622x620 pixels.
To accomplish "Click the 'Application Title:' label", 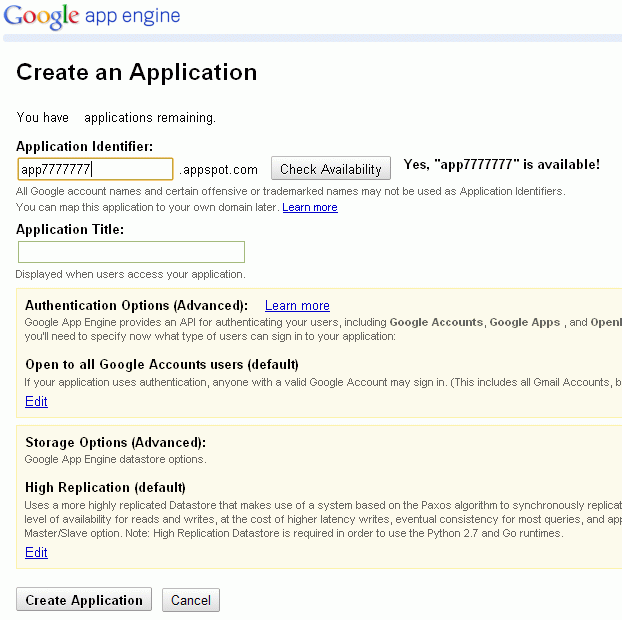I will pos(70,229).
